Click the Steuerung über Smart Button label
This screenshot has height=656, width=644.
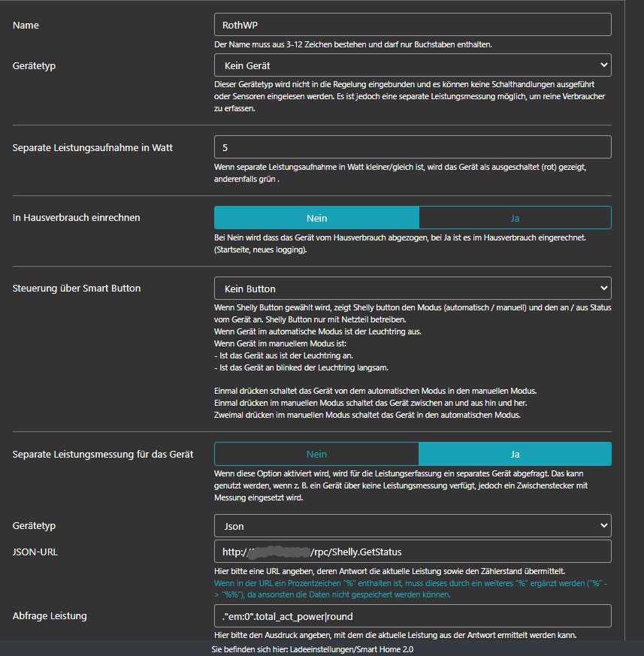point(77,288)
